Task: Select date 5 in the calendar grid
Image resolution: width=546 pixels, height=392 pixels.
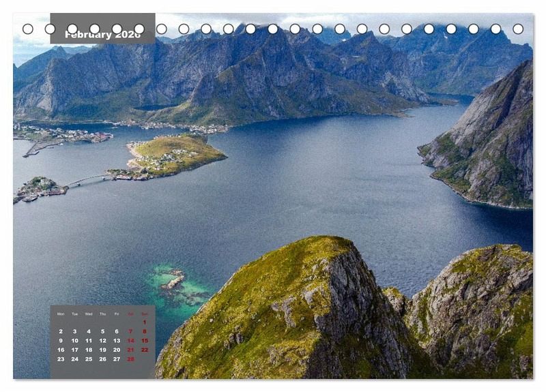Action: point(103,331)
